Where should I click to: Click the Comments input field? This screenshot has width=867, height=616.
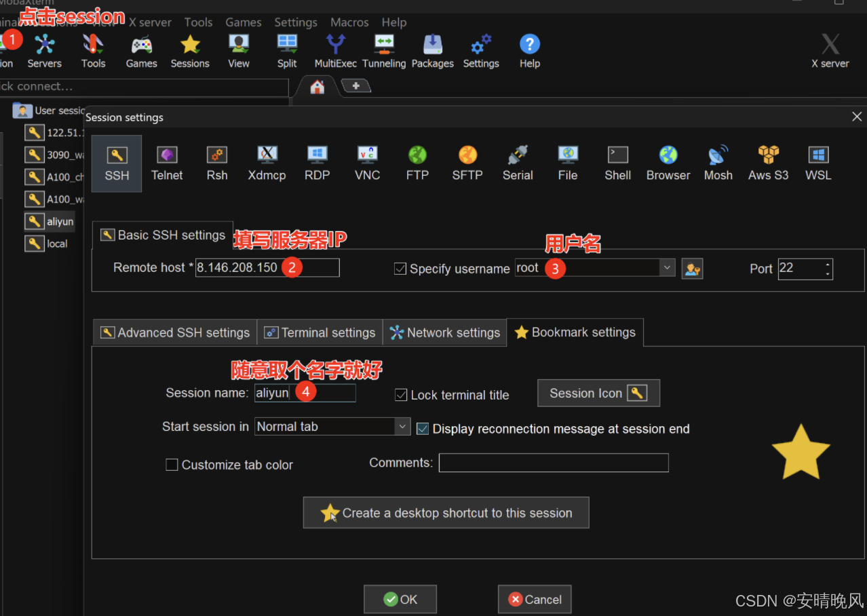coord(554,463)
